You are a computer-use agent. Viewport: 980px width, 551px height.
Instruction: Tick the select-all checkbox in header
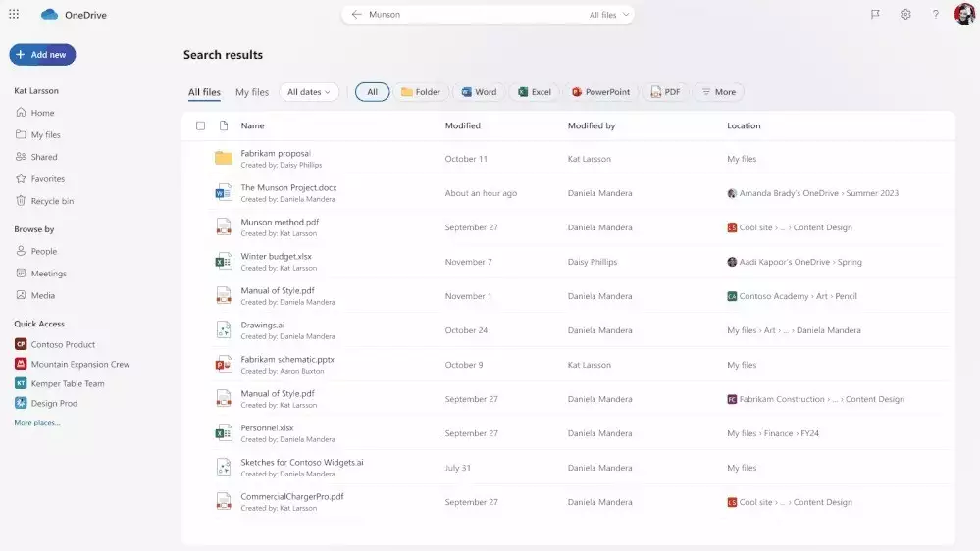(201, 125)
